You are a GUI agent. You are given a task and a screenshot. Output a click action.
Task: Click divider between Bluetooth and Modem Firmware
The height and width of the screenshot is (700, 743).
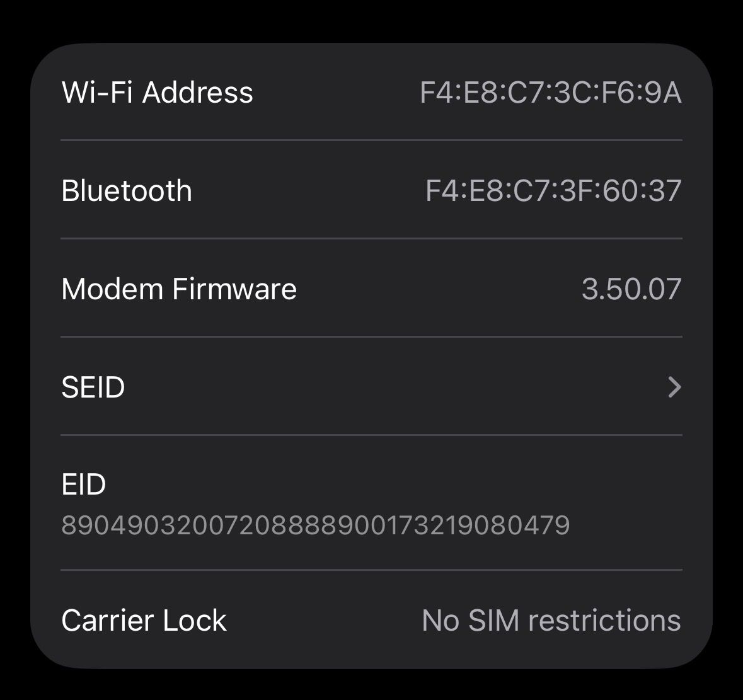pyautogui.click(x=372, y=239)
